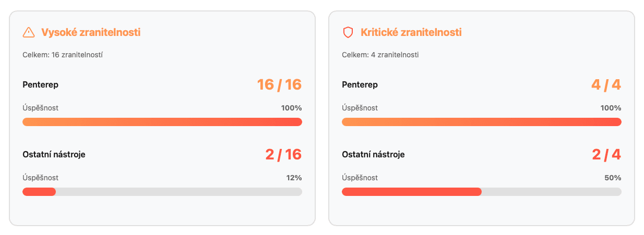Click the warning triangle icon
The width and height of the screenshot is (644, 235).
pyautogui.click(x=29, y=32)
